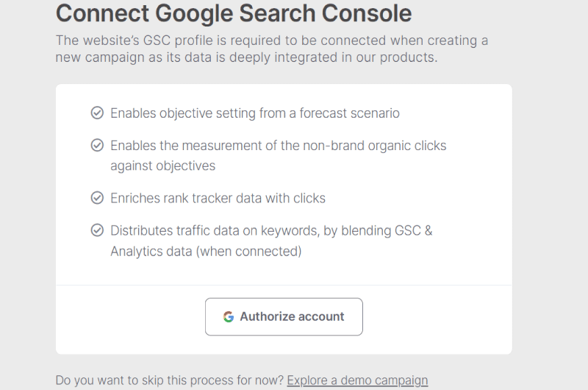Click the GSC profile requirement description
Image resolution: width=588 pixels, height=390 pixels.
tap(272, 49)
